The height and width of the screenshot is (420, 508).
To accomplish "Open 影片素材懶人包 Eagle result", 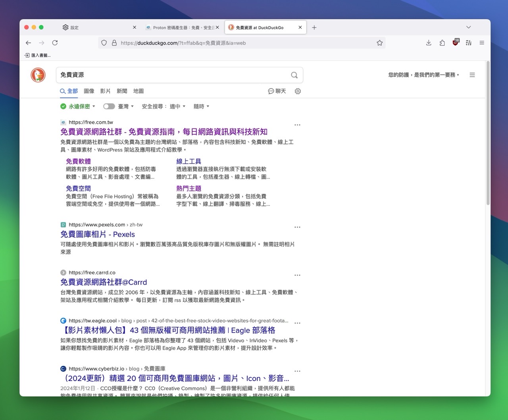I will pos(168,330).
